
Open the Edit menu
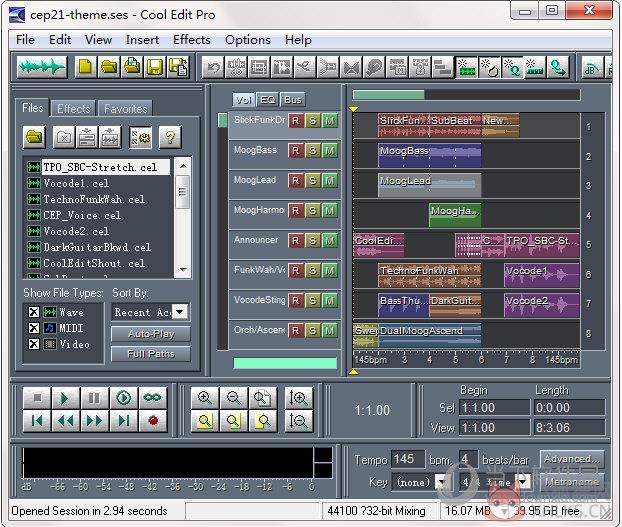60,40
